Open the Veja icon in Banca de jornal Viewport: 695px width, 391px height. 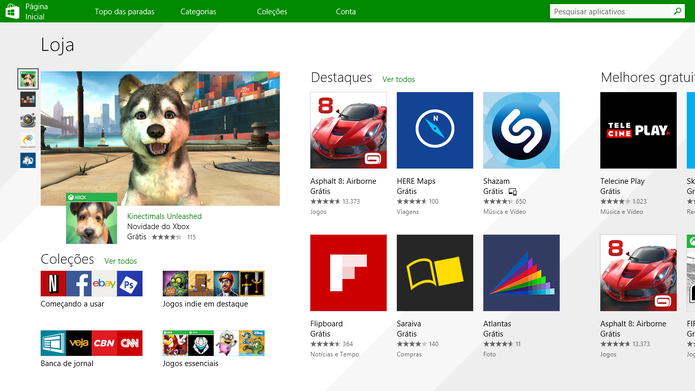(x=79, y=343)
